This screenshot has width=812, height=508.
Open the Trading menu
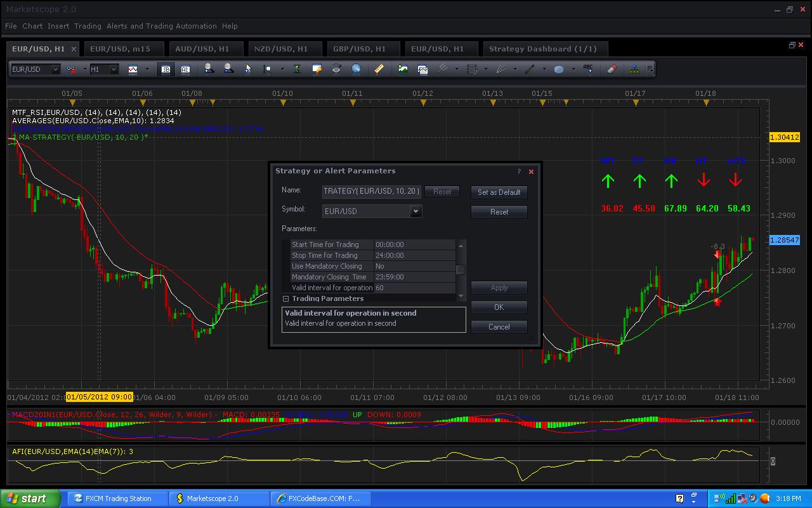click(x=88, y=26)
